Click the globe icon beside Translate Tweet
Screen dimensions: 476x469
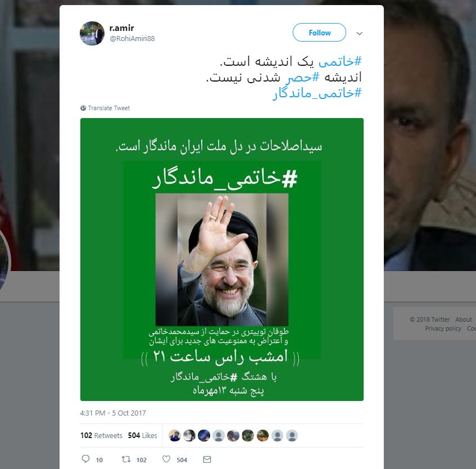coord(83,108)
